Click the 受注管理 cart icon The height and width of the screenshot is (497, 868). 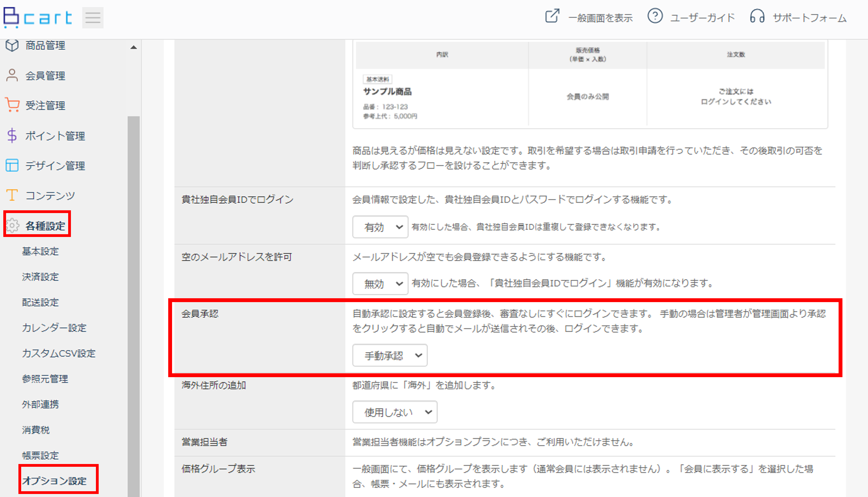pyautogui.click(x=12, y=105)
